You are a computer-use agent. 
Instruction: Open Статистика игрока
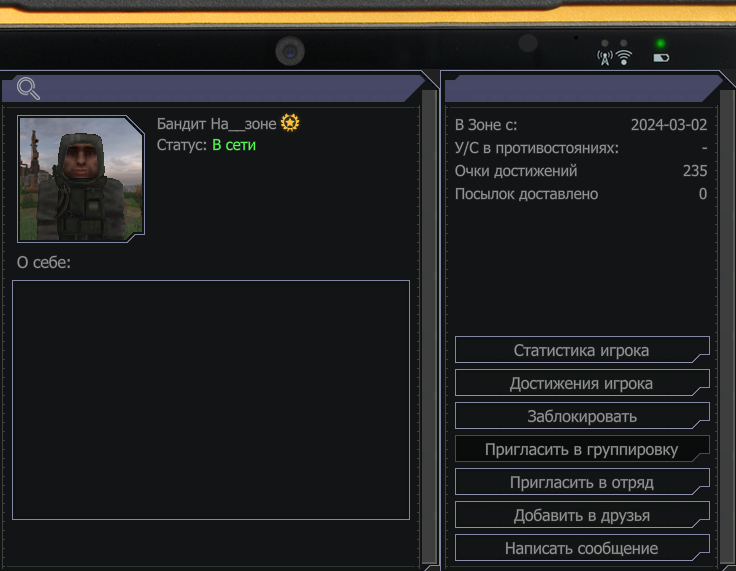[x=582, y=350]
